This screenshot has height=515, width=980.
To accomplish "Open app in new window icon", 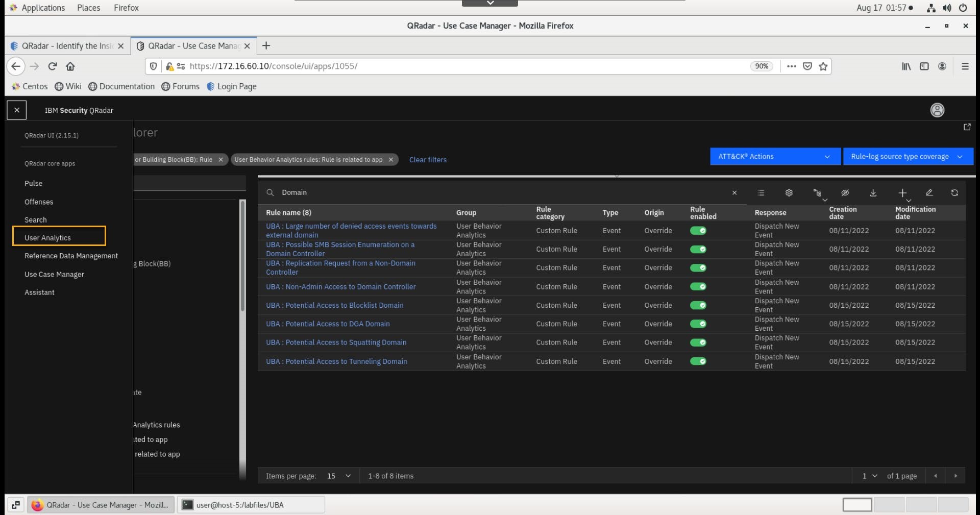I will pyautogui.click(x=967, y=127).
